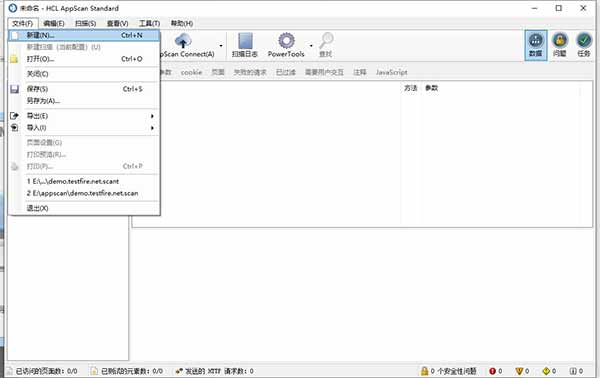600x378 pixels.
Task: Click the 参数 column header
Action: 432,88
